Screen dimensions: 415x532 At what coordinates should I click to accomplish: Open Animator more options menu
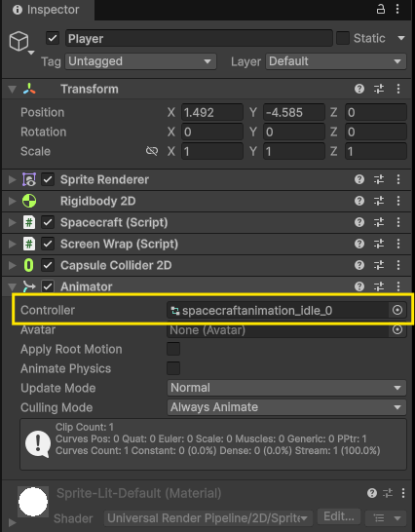tap(398, 286)
